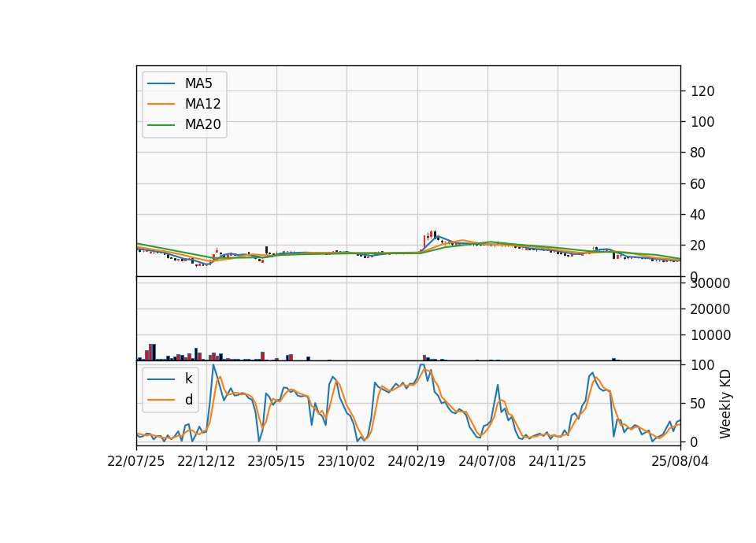The height and width of the screenshot is (543, 756).
Task: Click the 60 price axis label
Action: click(x=699, y=183)
